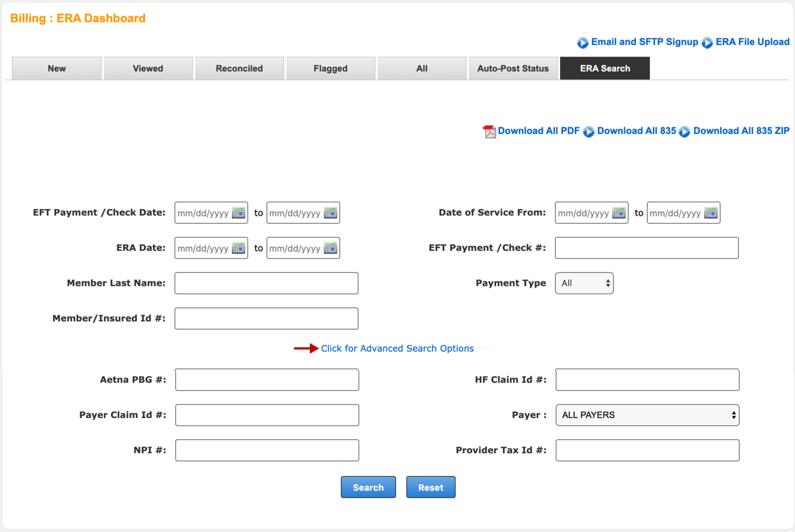Open calendar for ERA Date end
The height and width of the screenshot is (532, 795).
(x=331, y=248)
